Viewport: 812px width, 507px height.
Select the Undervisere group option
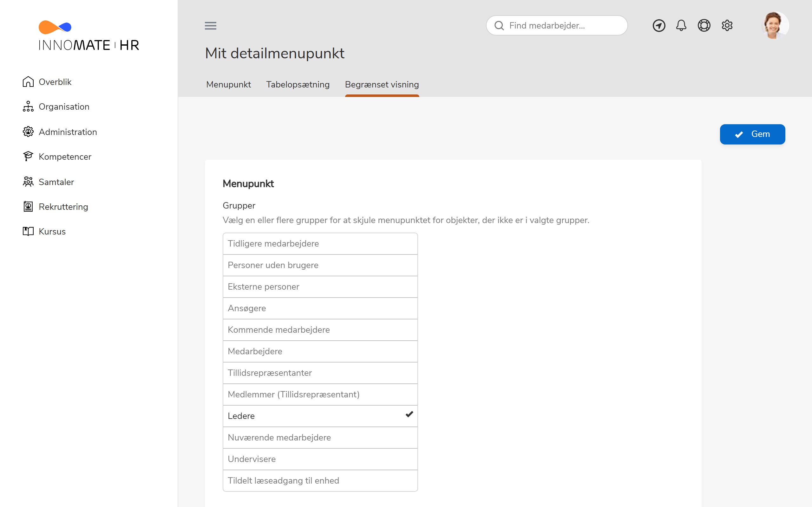pos(320,459)
